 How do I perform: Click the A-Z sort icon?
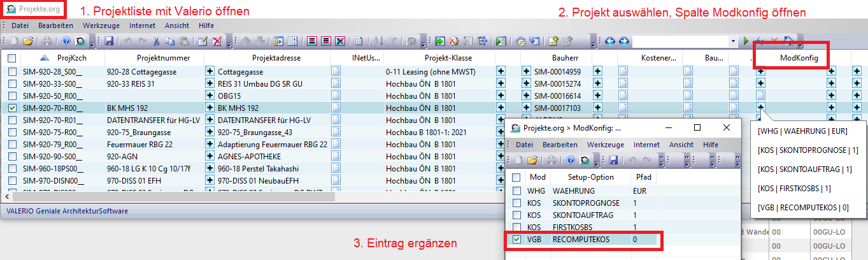[x=378, y=41]
